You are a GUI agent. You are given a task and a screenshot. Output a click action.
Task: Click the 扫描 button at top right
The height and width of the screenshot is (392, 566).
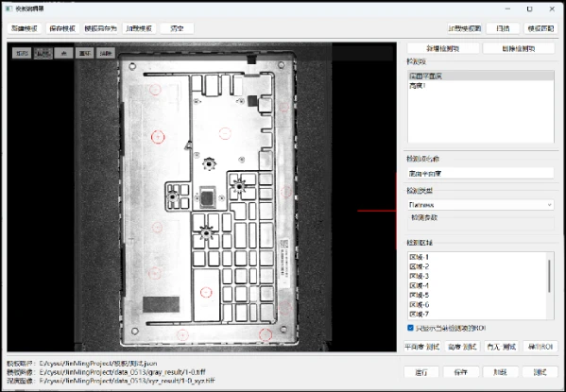pos(503,28)
